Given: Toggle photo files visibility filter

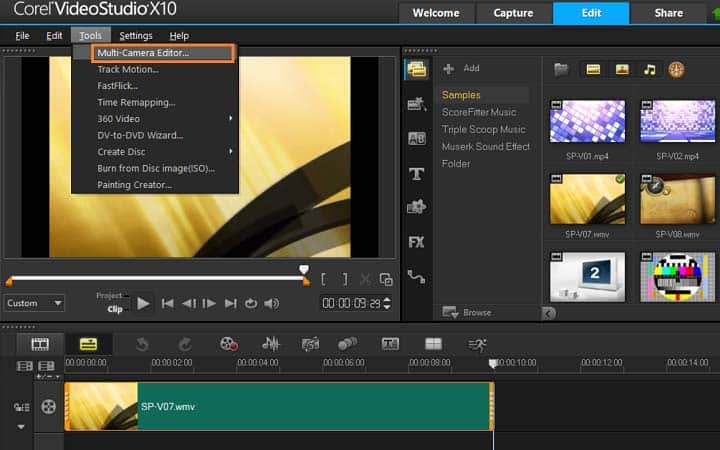Looking at the screenshot, I should [622, 70].
